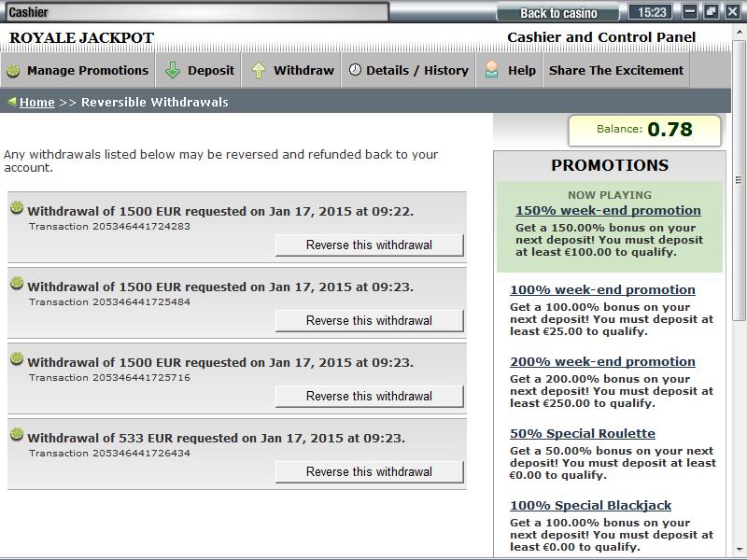The image size is (747, 560).
Task: Click the Back to casino button
Action: point(558,13)
